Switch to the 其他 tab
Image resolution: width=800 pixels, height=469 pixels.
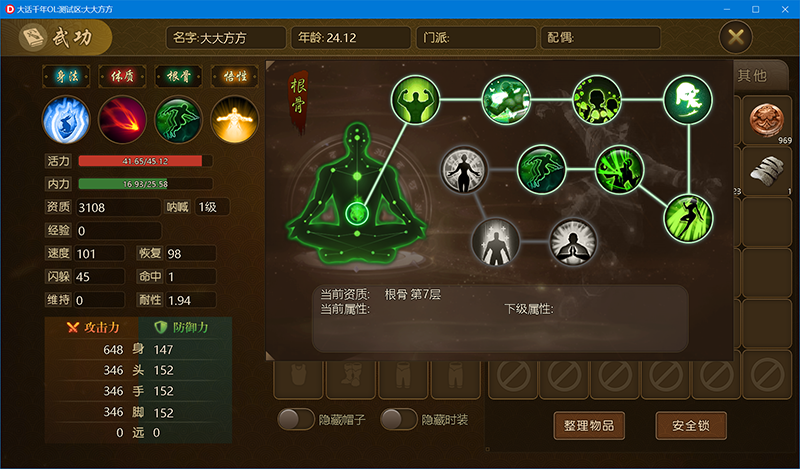point(752,76)
